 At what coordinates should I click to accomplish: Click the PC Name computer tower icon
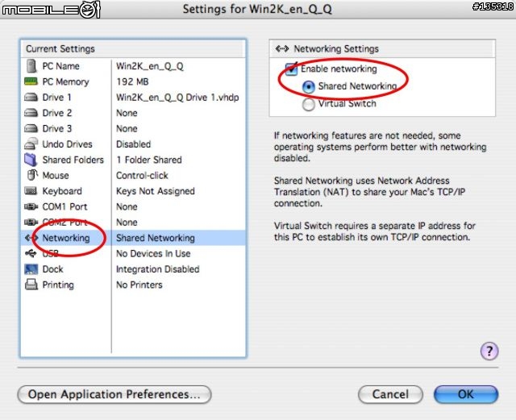coord(31,66)
